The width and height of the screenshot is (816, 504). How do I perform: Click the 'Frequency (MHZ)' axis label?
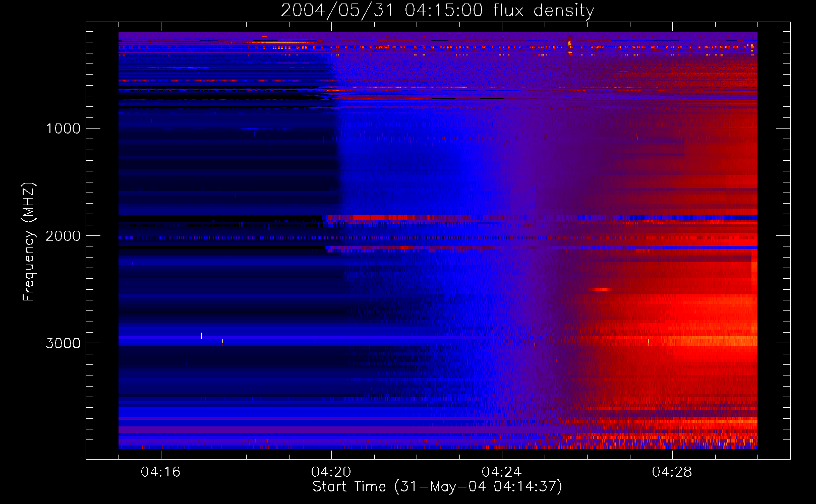tap(29, 242)
